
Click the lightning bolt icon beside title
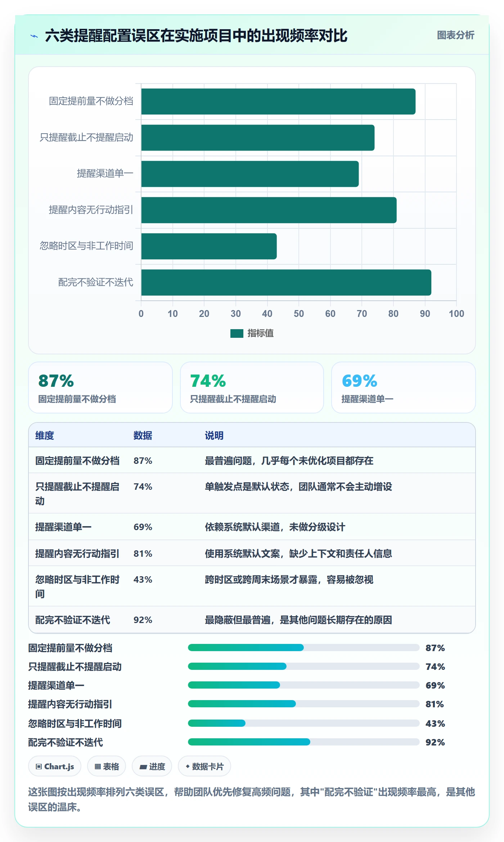(34, 36)
